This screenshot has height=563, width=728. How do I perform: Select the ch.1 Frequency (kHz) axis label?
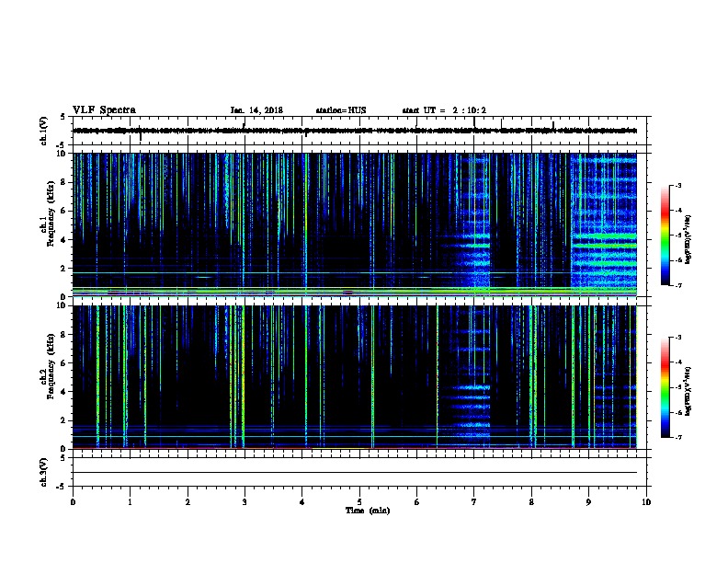pos(48,213)
